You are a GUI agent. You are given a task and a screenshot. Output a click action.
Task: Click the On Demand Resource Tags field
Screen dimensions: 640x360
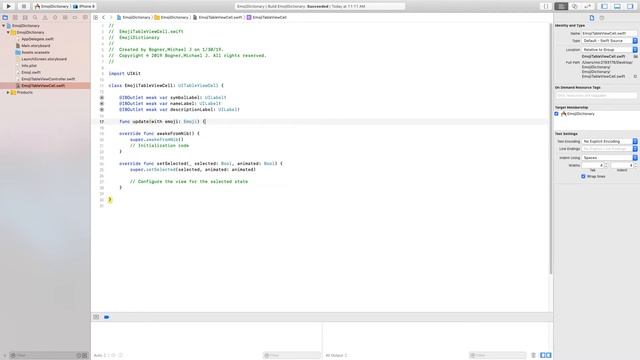(596, 96)
